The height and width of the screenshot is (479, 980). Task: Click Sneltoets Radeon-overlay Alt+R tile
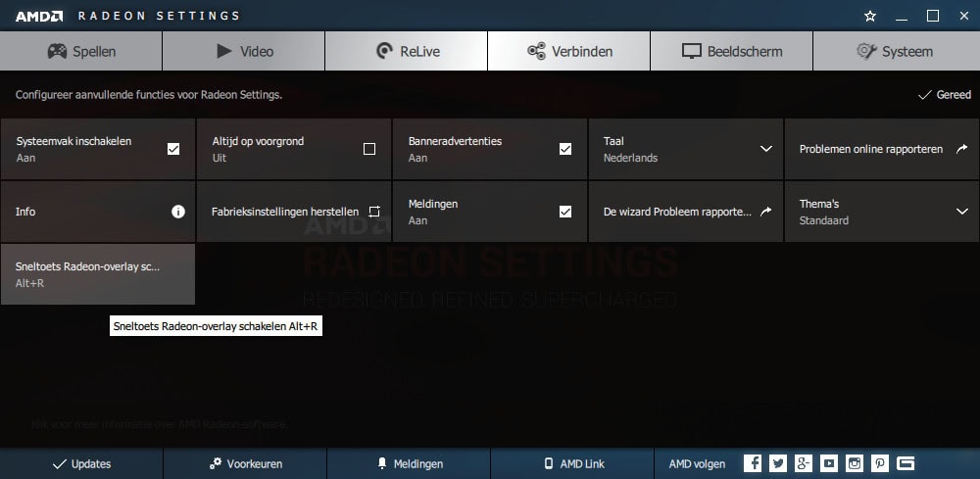point(98,274)
